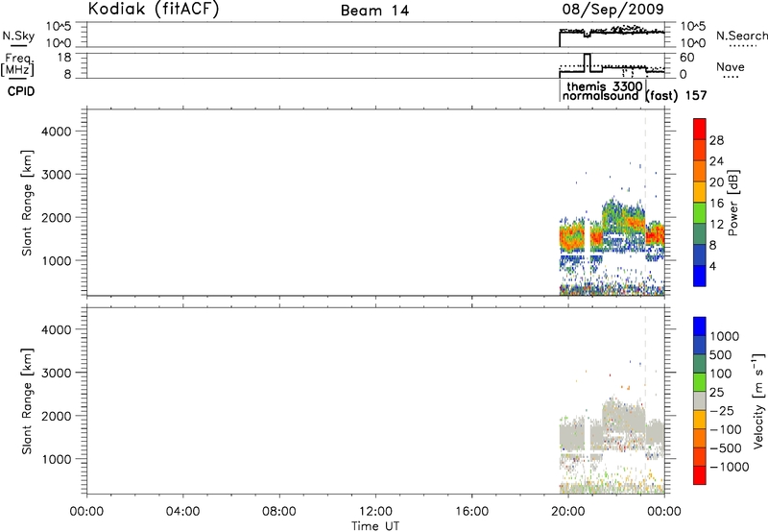Click 'Slant Range [km]' label of velocity panel
The height and width of the screenshot is (532, 768).
point(27,401)
